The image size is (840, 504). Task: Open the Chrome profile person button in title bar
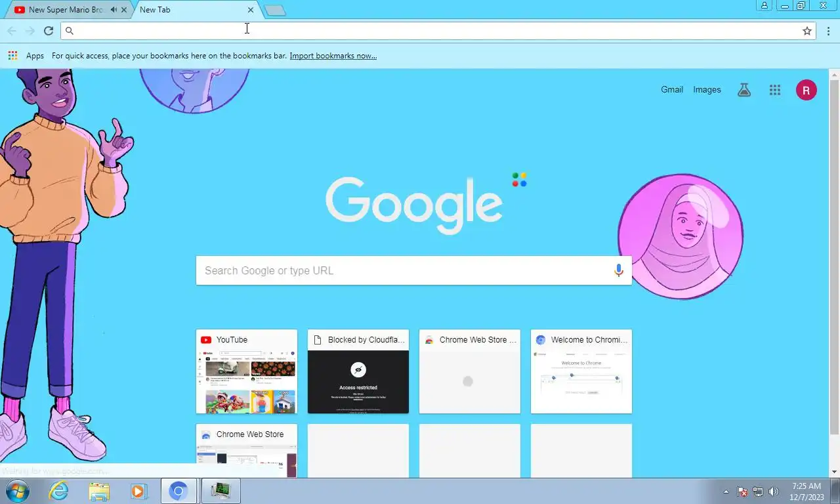pos(765,5)
